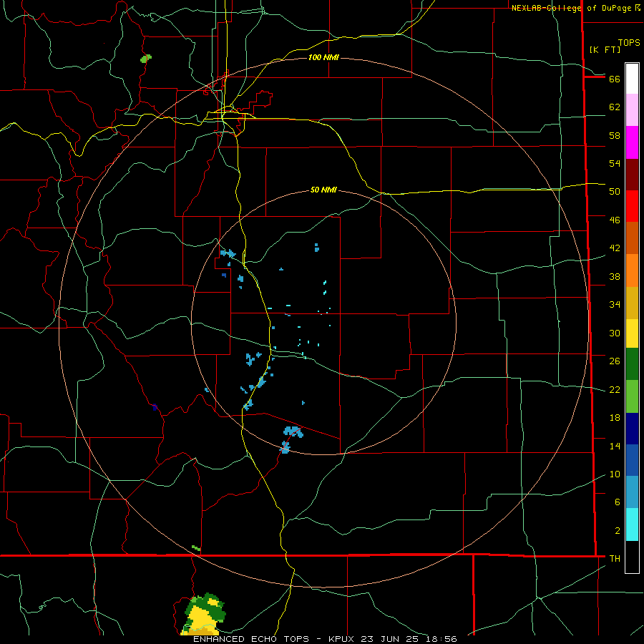Click the light pink 62 kft legend swatch

pyautogui.click(x=632, y=109)
